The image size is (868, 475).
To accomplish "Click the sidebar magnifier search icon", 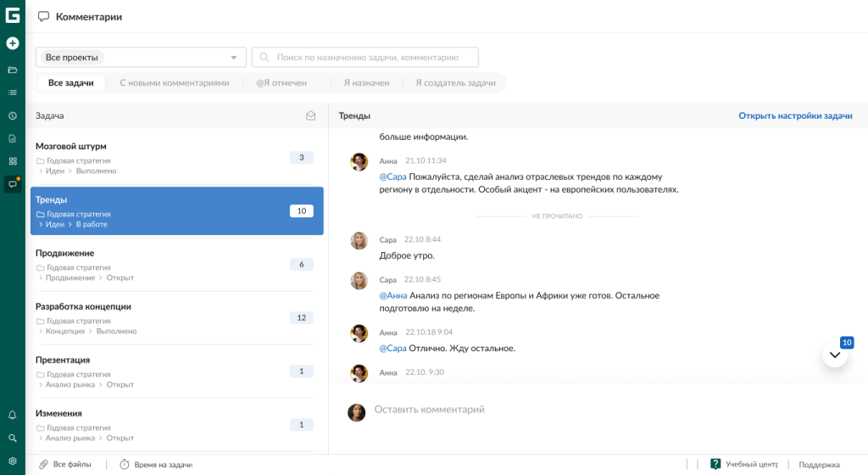I will pyautogui.click(x=13, y=439).
